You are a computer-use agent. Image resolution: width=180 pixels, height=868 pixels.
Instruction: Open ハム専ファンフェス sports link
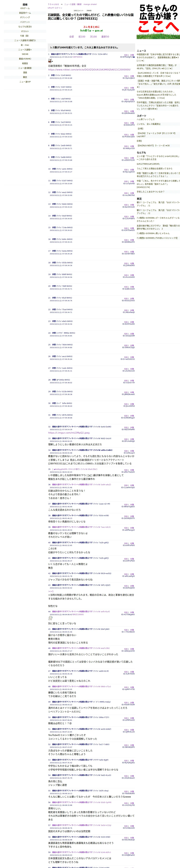pos(146,119)
